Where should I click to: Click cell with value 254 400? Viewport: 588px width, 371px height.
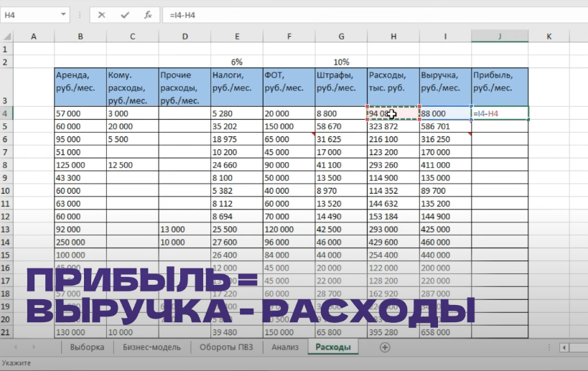coord(393,255)
